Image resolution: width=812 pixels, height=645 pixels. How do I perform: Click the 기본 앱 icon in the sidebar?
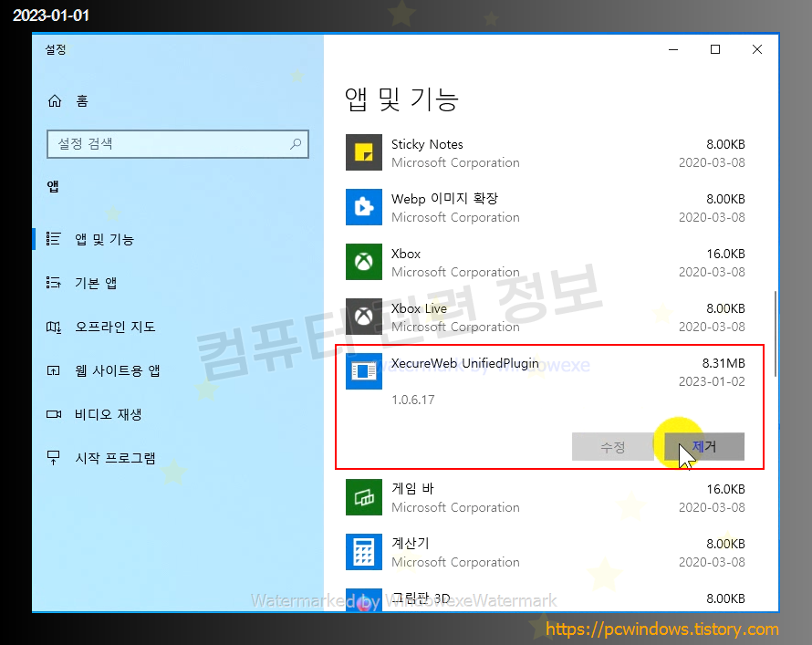[53, 283]
